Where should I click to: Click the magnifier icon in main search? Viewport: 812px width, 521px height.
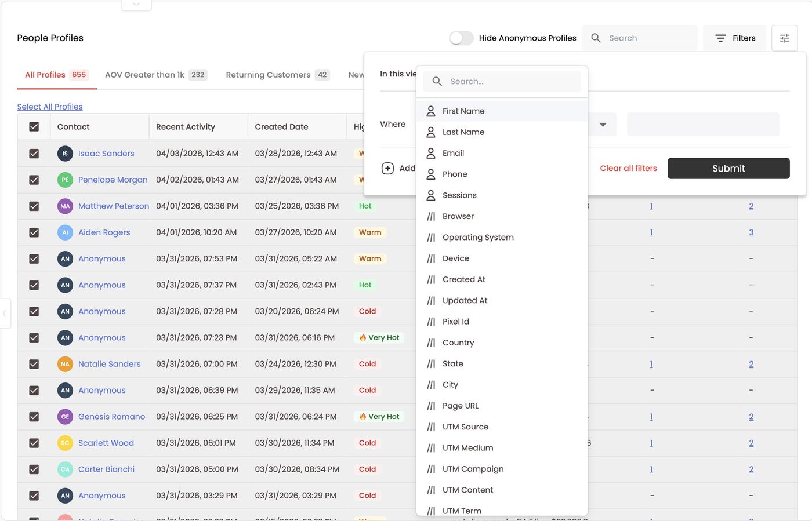pos(596,38)
